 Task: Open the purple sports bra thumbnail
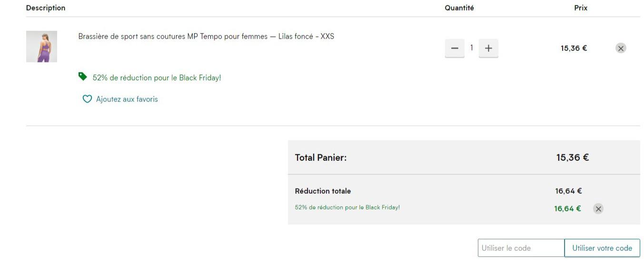41,47
